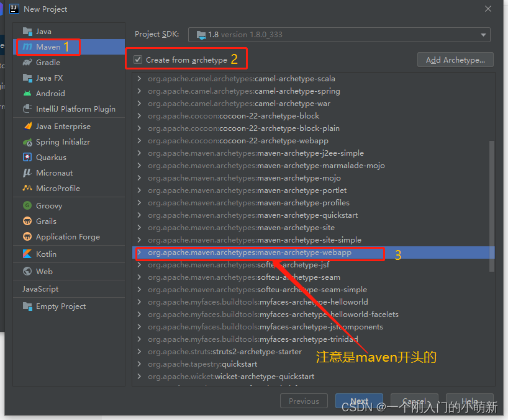The height and width of the screenshot is (420, 508).
Task: Expand maven-archetype-quickstart chevron
Action: tap(139, 215)
